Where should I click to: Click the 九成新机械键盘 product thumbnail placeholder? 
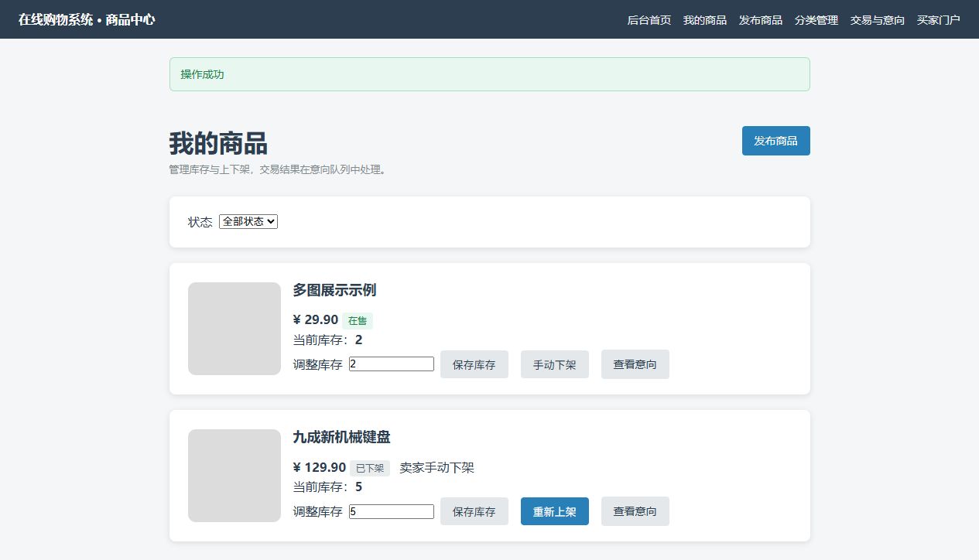[234, 476]
